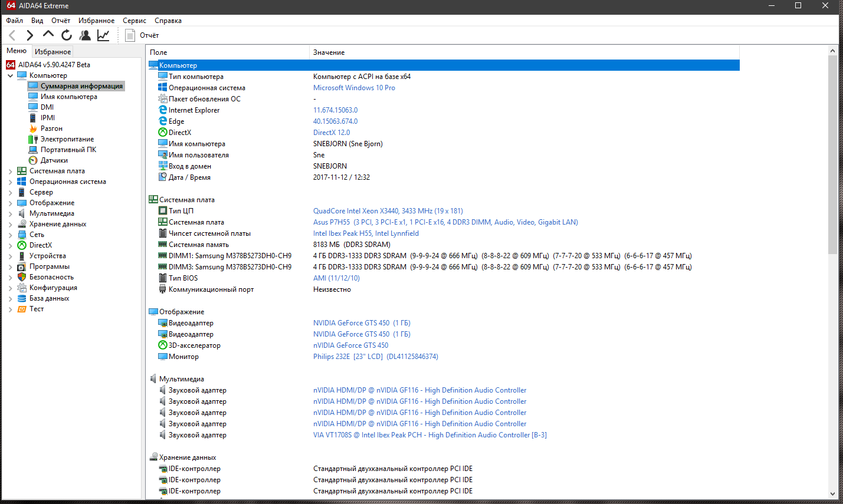Expand the Сервер tree node
843x504 pixels.
[x=10, y=192]
